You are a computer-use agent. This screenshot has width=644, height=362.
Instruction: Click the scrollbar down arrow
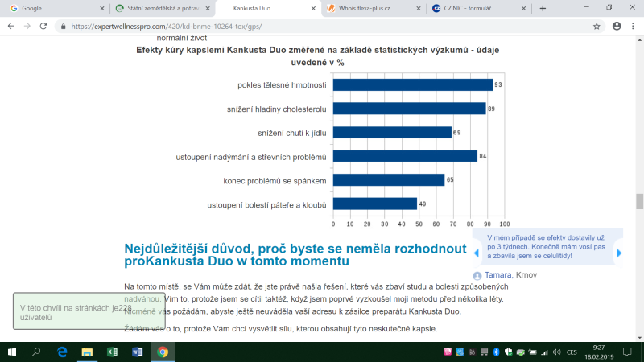tap(639, 338)
